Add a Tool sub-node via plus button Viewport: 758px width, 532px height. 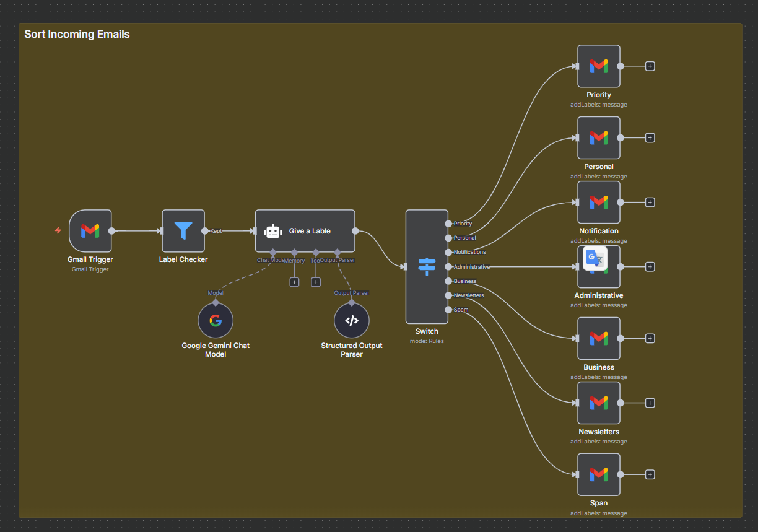[316, 282]
